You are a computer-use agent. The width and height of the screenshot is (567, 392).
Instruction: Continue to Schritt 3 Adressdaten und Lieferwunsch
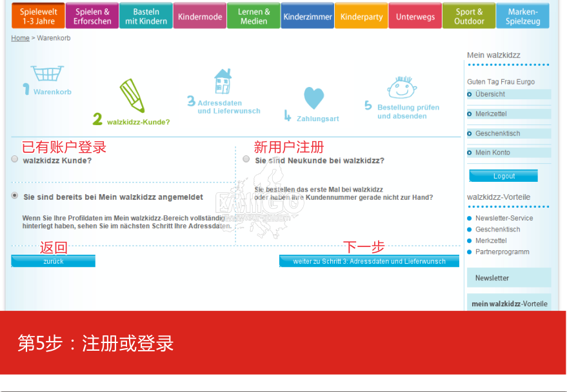point(369,261)
